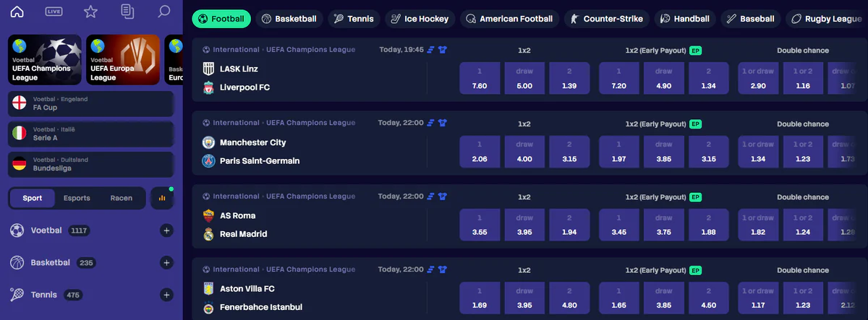Select the Sport toggle option
868x320 pixels.
[33, 198]
